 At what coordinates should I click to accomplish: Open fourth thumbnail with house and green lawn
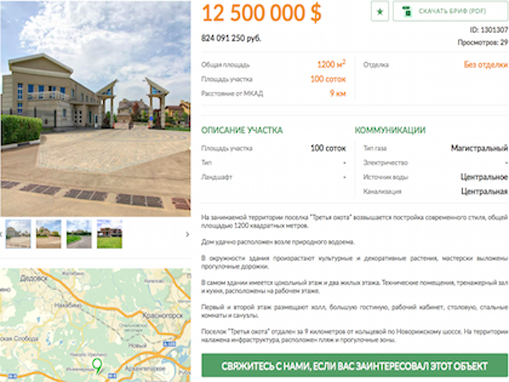[110, 234]
